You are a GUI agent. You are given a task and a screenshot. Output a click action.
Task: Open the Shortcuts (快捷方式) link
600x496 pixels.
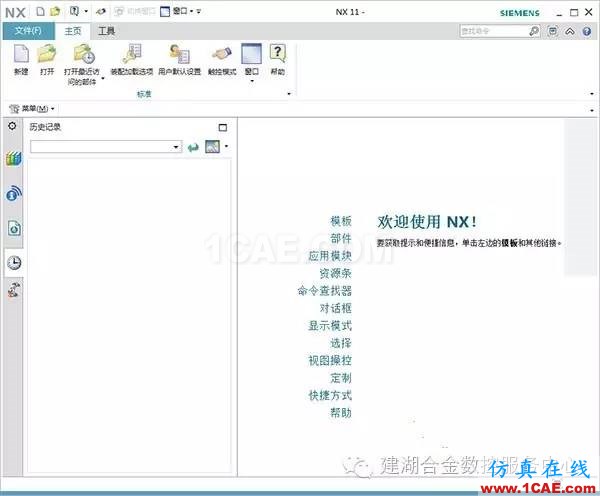click(330, 395)
